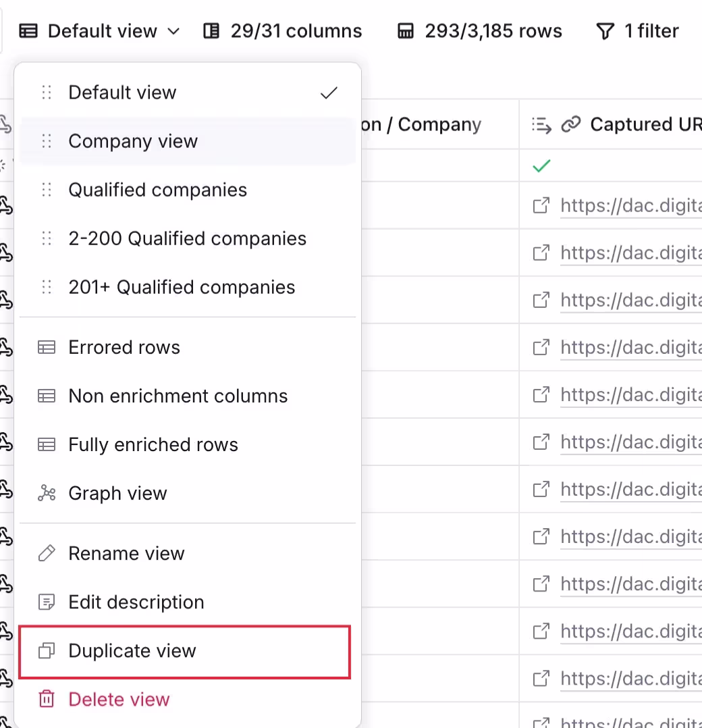Click the Company column header

click(440, 124)
